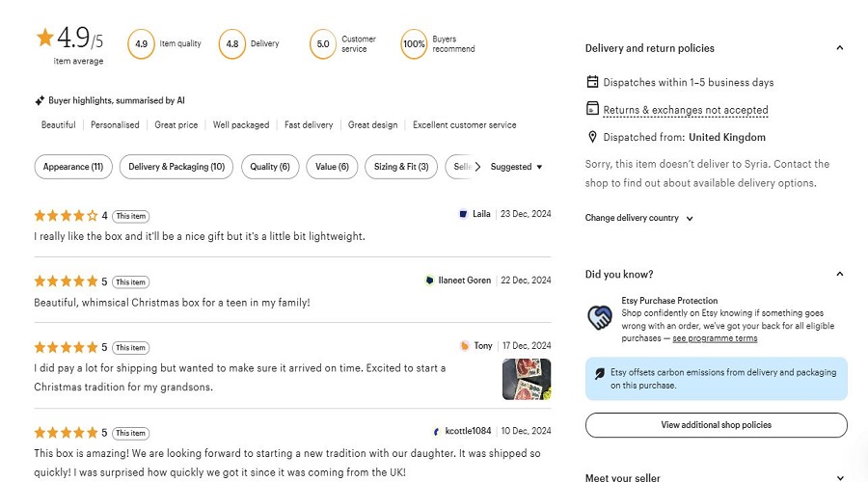Image resolution: width=868 pixels, height=482 pixels.
Task: Click the returns and exchanges box icon
Action: pyautogui.click(x=593, y=109)
